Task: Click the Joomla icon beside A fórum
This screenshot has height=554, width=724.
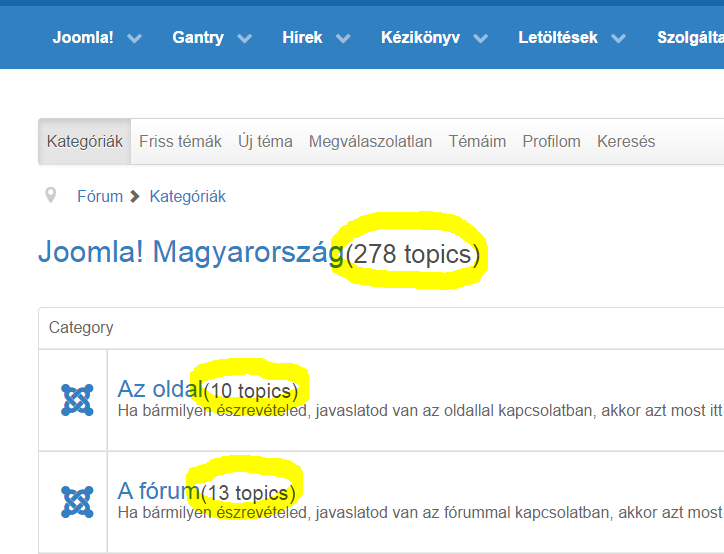Action: (x=77, y=502)
